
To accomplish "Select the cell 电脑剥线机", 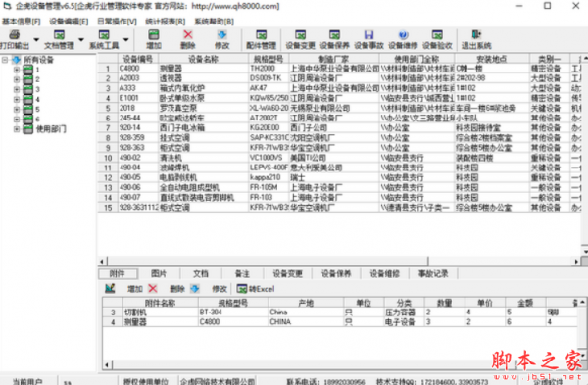I will pyautogui.click(x=203, y=177).
